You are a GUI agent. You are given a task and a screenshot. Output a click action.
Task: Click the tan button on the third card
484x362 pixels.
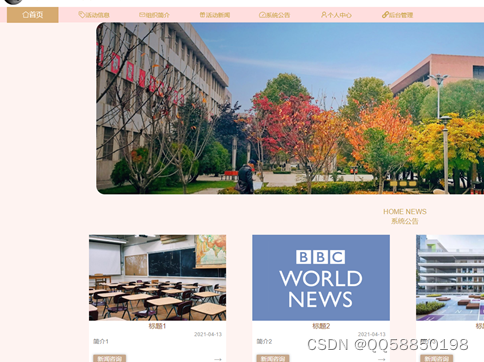(437, 358)
